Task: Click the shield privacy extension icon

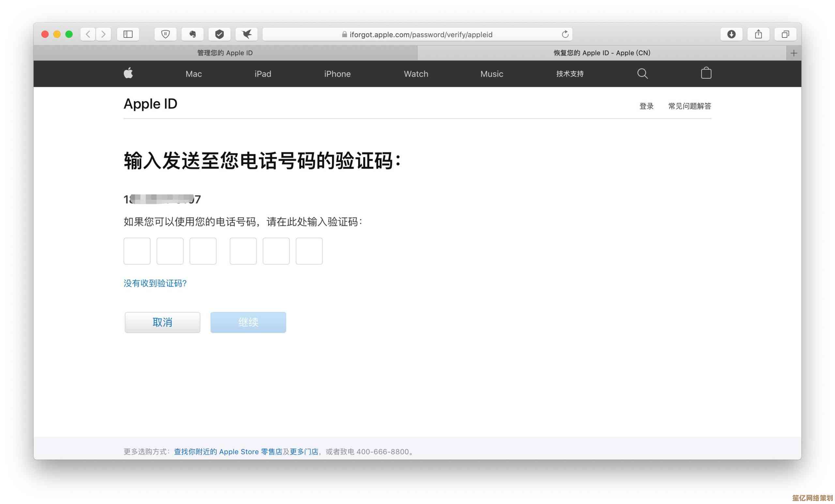Action: tap(165, 34)
